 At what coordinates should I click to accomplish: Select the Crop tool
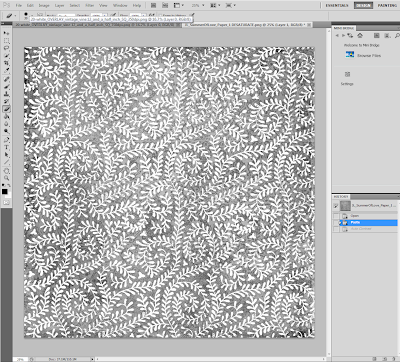coord(6,63)
